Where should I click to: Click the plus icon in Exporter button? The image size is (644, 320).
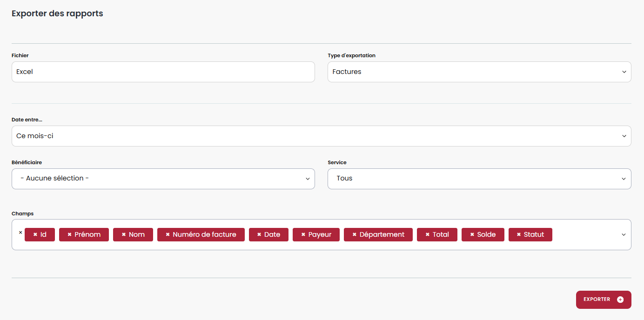(x=620, y=300)
